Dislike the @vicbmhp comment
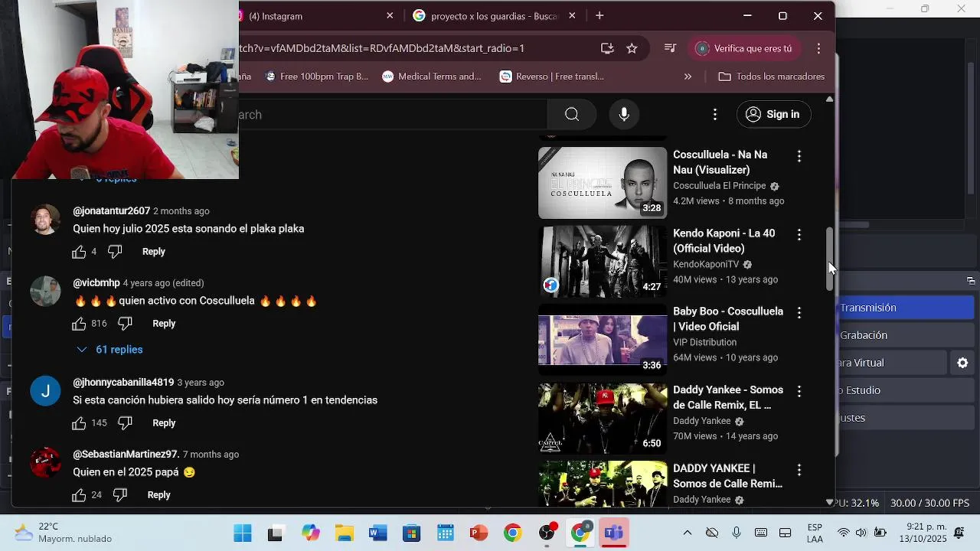Viewport: 980px width, 551px height. 126,324
